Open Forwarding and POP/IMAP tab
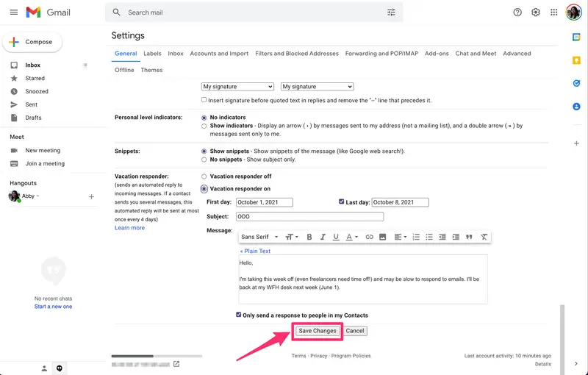The image size is (588, 375). 381,54
